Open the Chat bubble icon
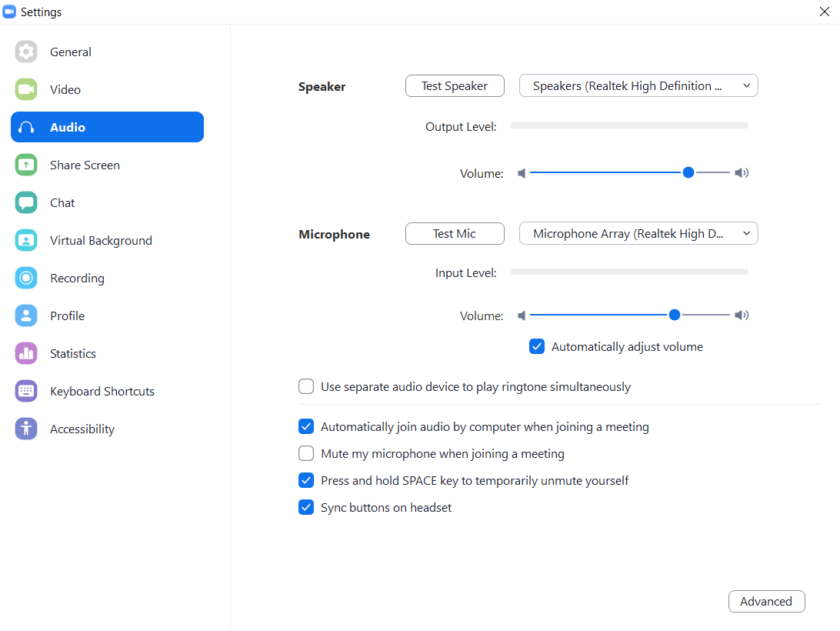Screen dimensions: 840x631 (26, 202)
